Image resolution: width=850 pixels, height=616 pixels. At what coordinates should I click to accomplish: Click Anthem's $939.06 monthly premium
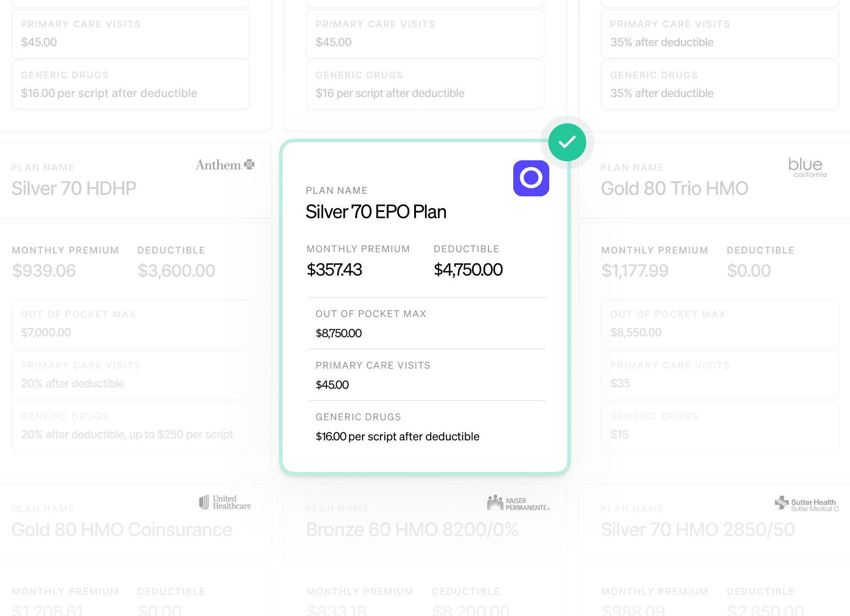(44, 271)
